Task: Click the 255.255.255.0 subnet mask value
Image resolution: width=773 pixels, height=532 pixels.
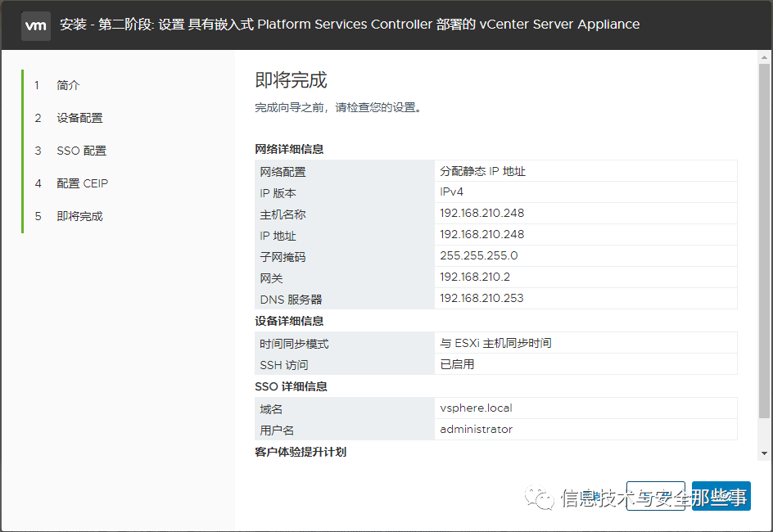Action: [479, 255]
